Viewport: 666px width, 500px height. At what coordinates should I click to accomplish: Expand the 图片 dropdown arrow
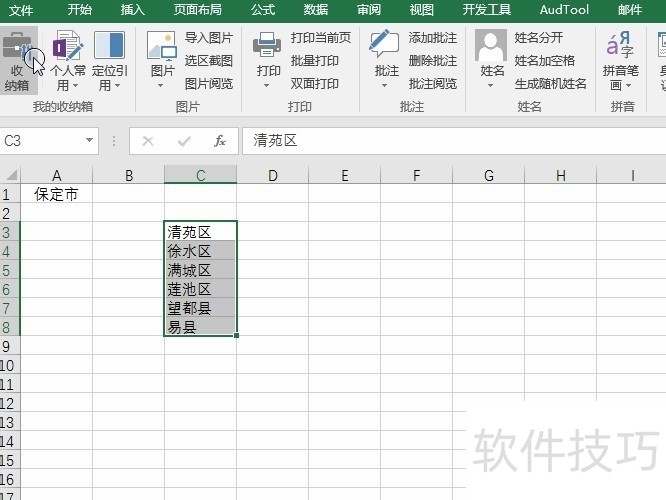pyautogui.click(x=161, y=86)
